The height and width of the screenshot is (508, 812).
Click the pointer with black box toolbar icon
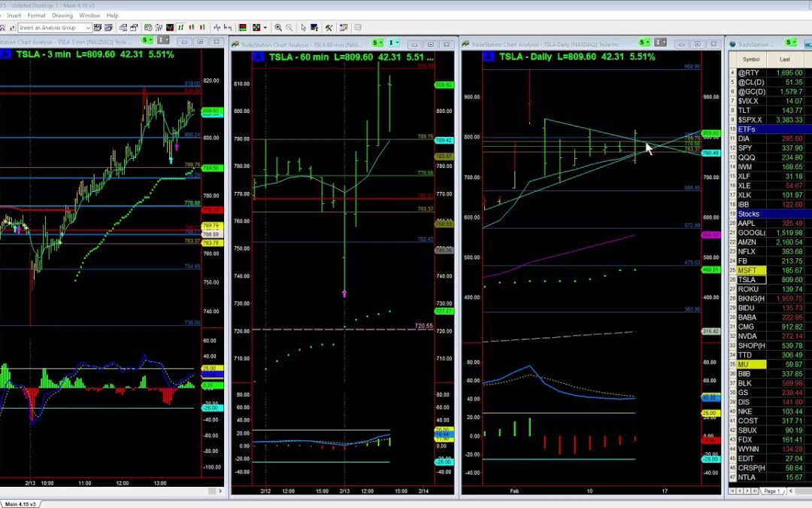[314, 28]
